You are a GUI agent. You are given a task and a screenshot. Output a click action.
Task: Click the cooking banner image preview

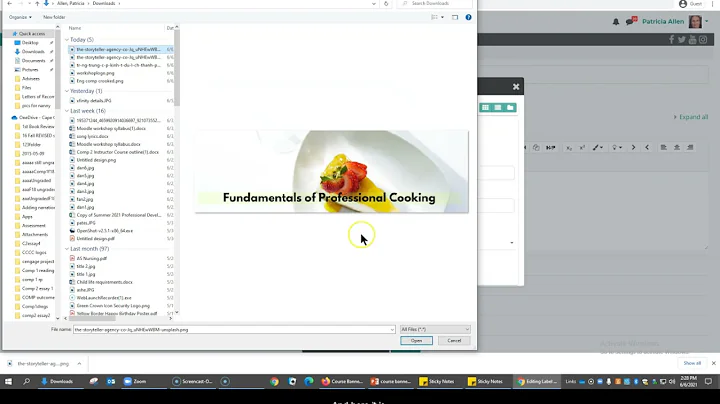[x=332, y=172]
